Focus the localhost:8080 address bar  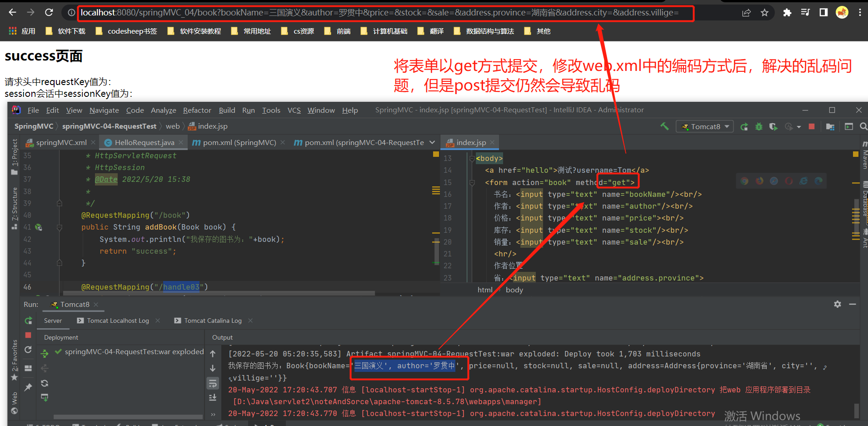coord(379,13)
